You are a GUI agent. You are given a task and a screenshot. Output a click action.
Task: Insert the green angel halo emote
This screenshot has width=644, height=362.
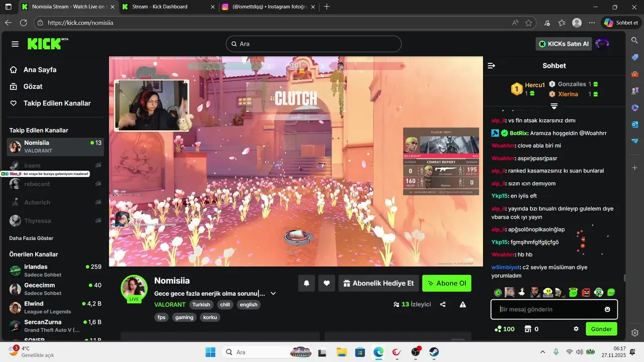(573, 292)
